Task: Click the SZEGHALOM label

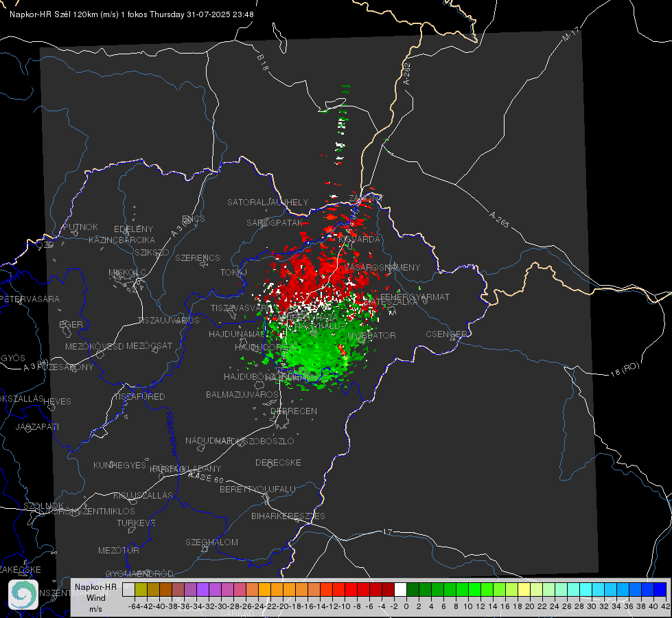Action: 211,542
